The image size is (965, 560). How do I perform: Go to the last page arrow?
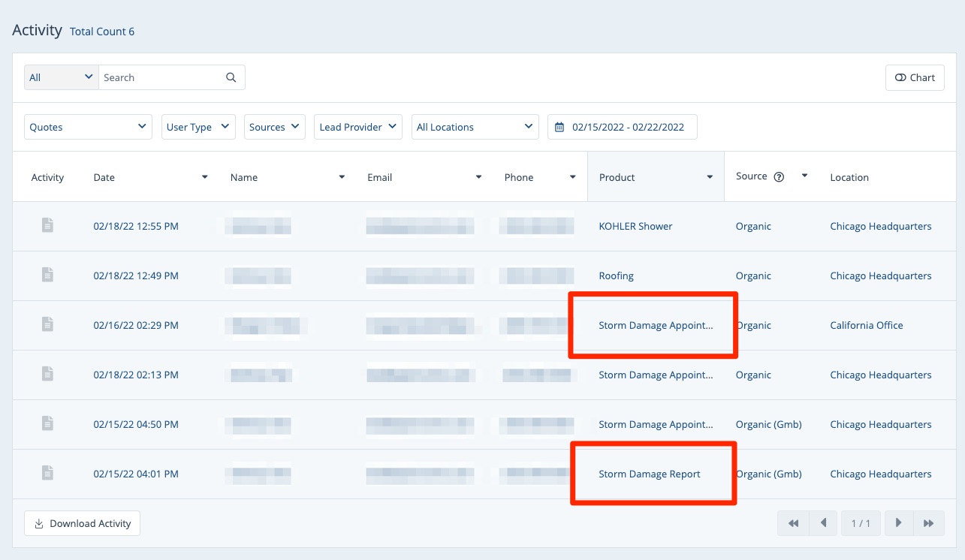(929, 523)
